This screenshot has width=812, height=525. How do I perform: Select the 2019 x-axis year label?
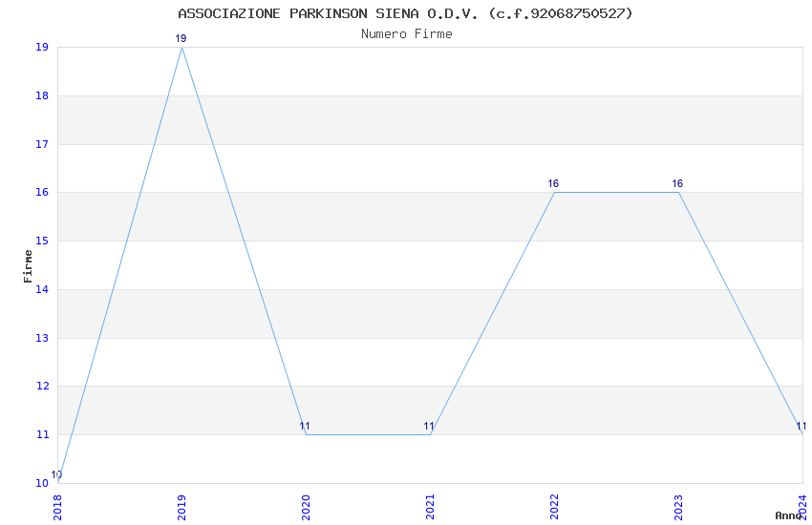coord(182,508)
